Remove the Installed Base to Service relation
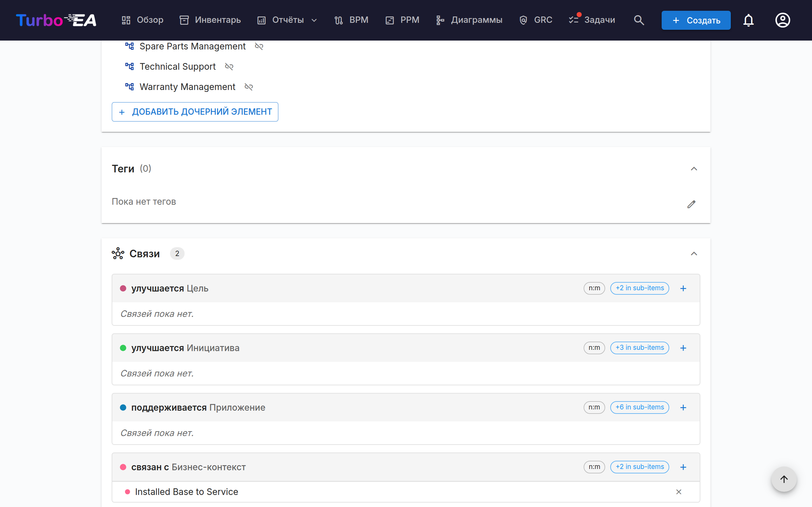 click(679, 492)
